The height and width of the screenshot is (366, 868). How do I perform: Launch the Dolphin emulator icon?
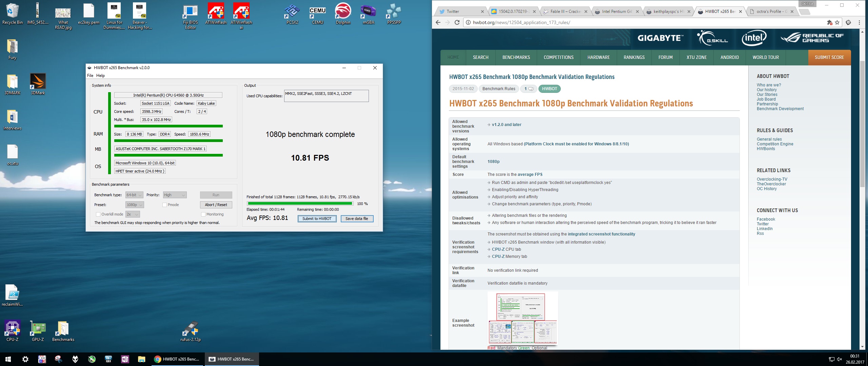(343, 14)
